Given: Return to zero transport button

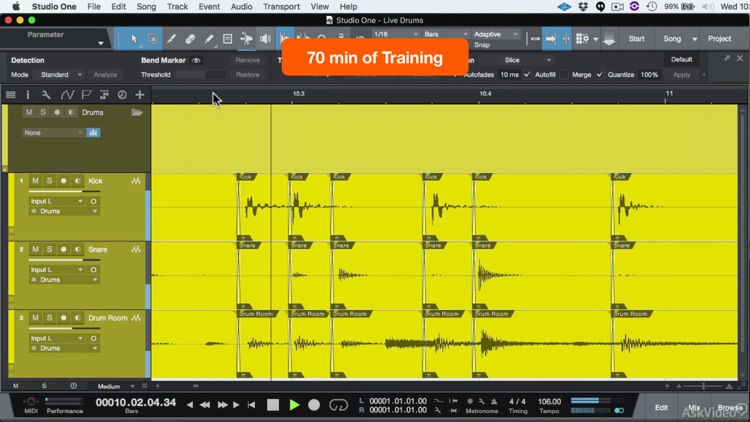Looking at the screenshot, I should (x=252, y=405).
